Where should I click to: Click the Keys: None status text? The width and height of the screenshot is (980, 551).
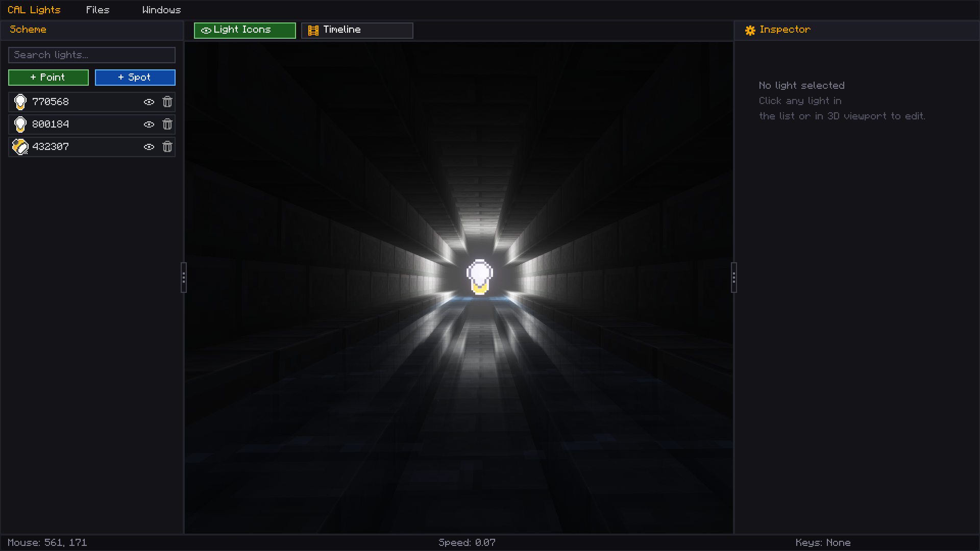823,543
